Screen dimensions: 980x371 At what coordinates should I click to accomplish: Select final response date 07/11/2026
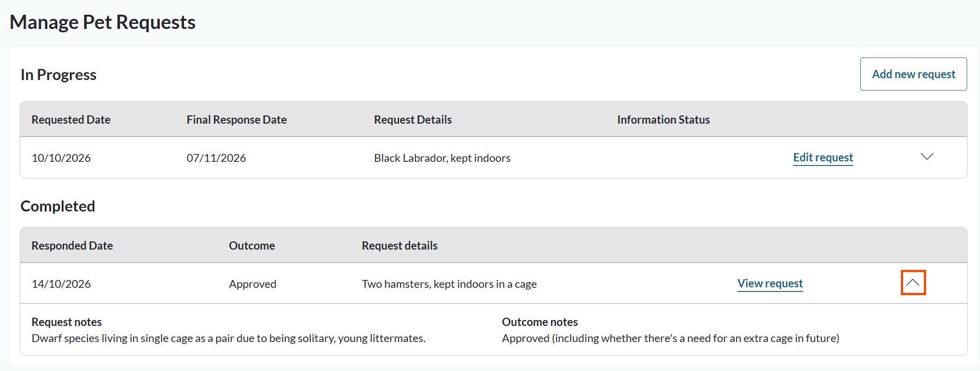[216, 158]
